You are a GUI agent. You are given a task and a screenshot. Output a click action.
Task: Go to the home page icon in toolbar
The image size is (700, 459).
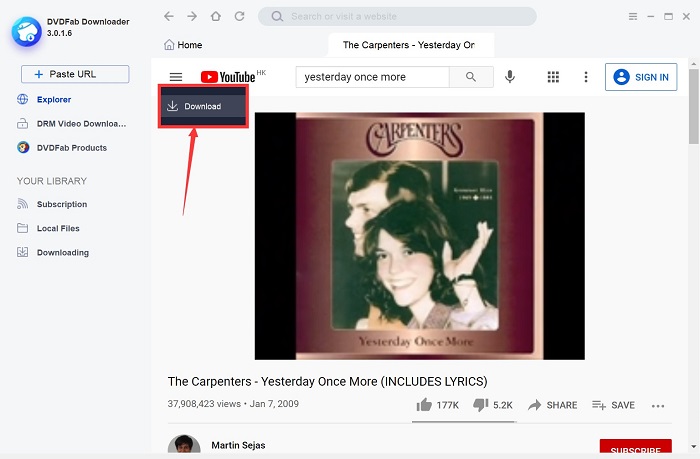(x=216, y=17)
